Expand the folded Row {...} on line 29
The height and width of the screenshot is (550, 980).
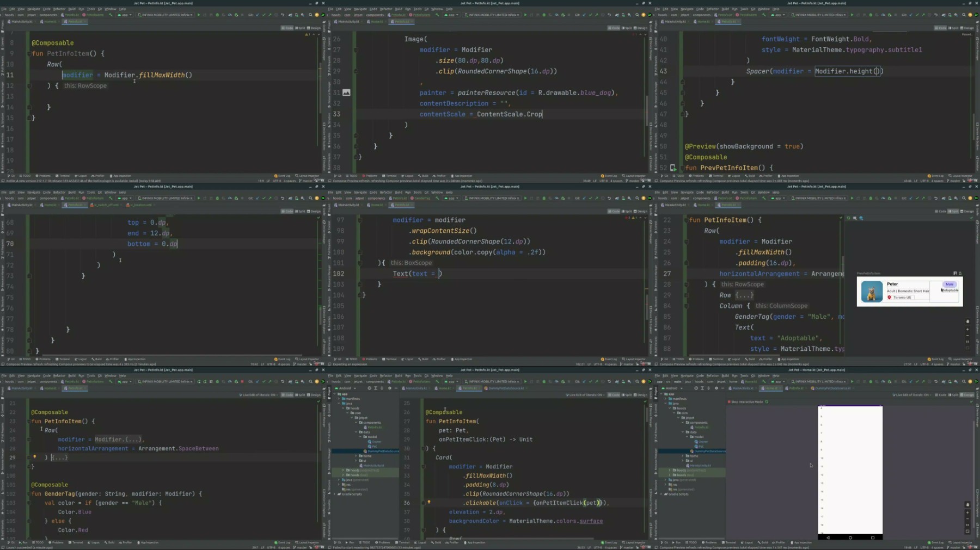point(744,295)
